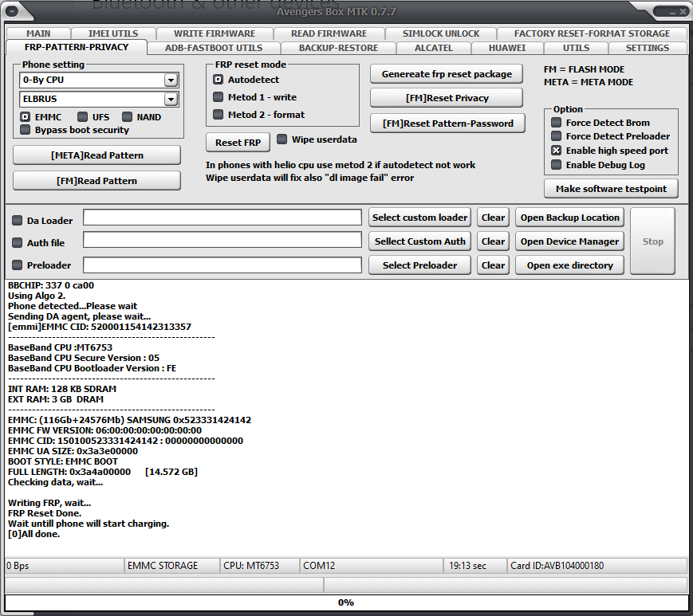Open the SETTINGS tab

648,48
